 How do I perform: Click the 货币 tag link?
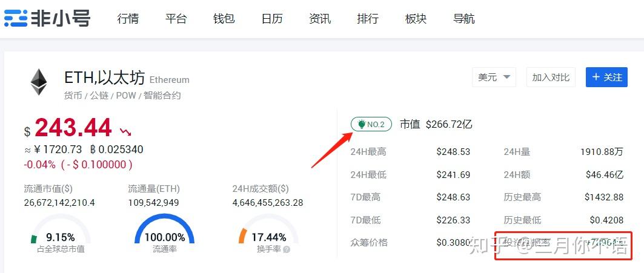pyautogui.click(x=73, y=96)
